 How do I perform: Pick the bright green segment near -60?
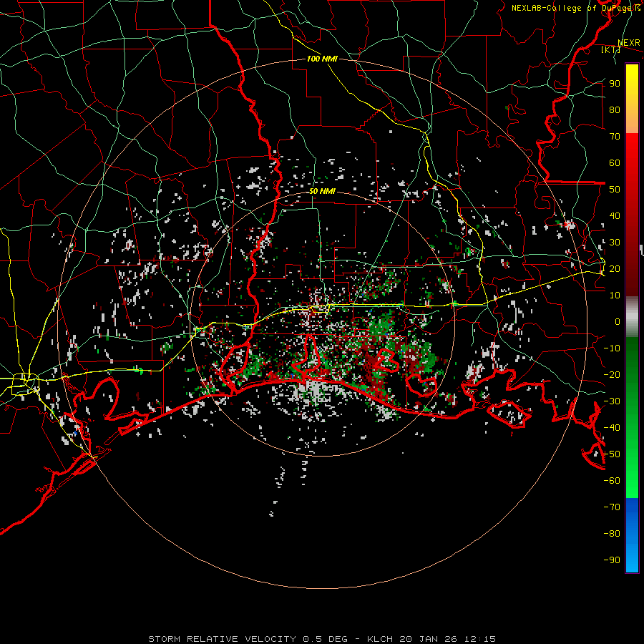(x=632, y=482)
